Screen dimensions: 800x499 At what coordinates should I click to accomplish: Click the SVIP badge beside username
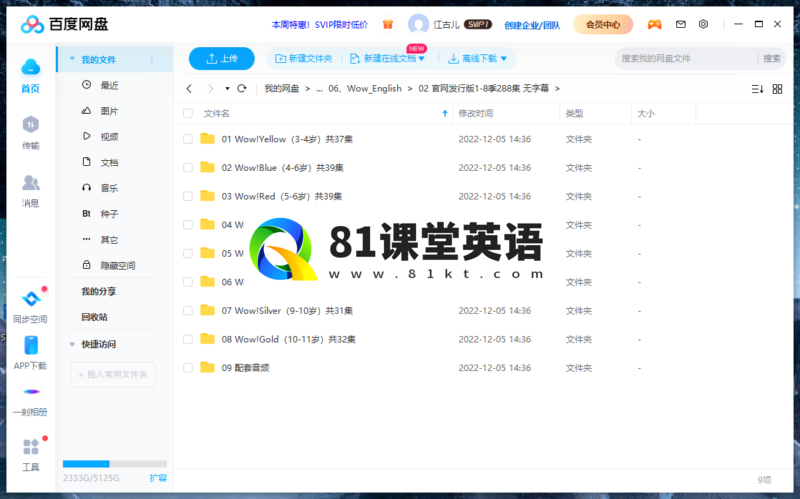pos(478,24)
